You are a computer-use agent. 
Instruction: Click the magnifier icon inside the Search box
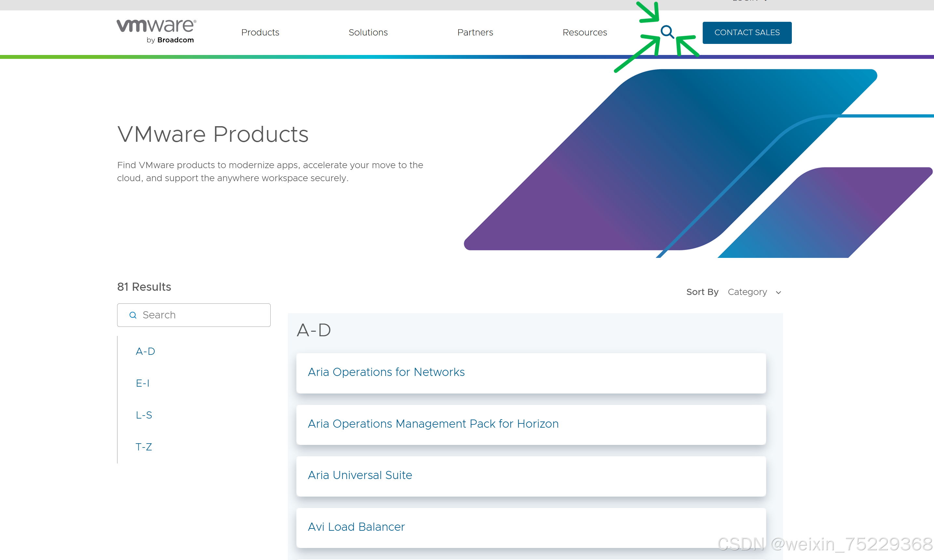point(133,315)
